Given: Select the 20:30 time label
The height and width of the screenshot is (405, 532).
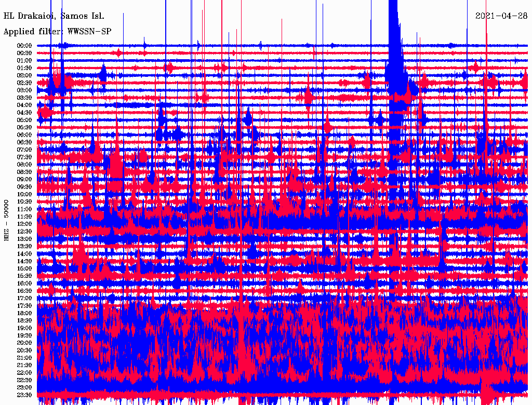Looking at the screenshot, I should 24,350.
